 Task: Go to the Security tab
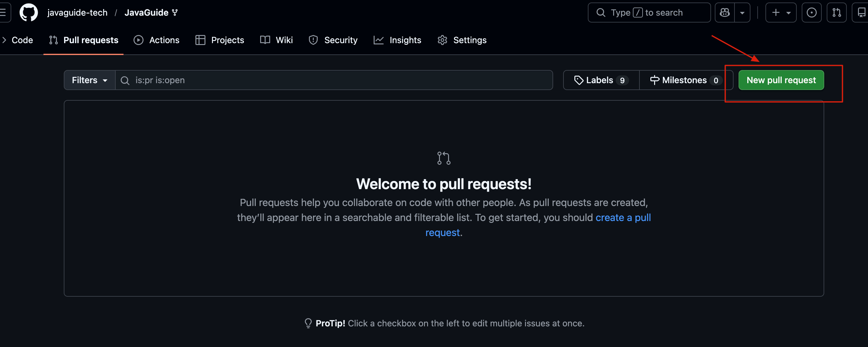pyautogui.click(x=333, y=40)
